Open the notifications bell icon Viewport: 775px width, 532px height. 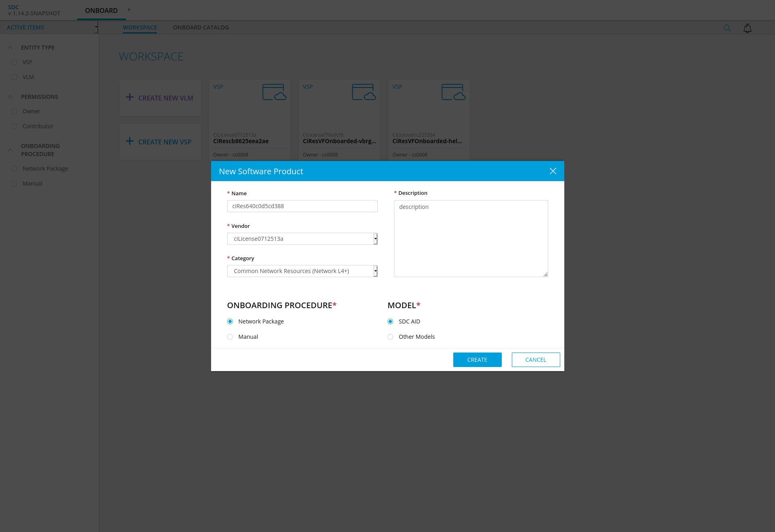coord(747,28)
